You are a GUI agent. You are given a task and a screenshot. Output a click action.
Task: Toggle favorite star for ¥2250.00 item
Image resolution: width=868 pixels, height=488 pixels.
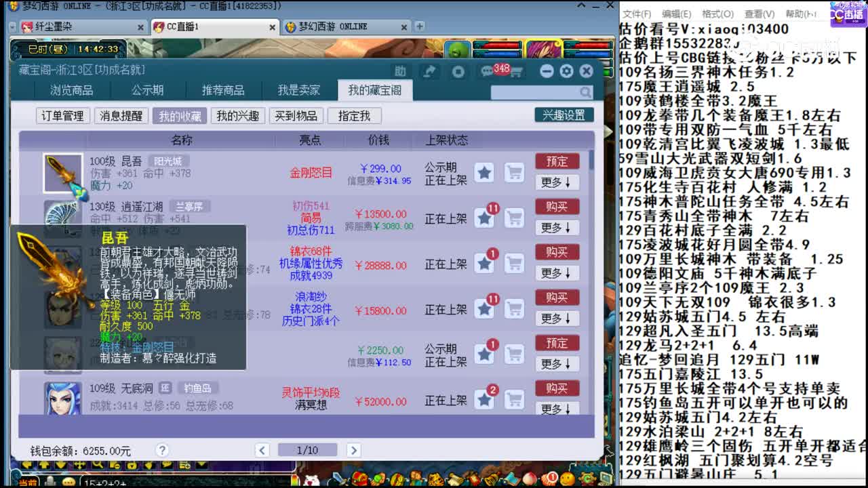[x=484, y=354]
